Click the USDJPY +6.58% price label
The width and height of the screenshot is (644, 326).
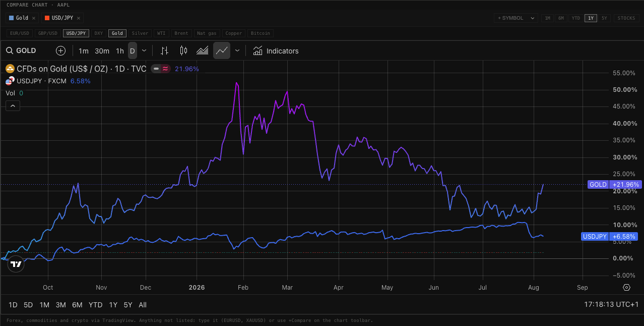(x=609, y=237)
